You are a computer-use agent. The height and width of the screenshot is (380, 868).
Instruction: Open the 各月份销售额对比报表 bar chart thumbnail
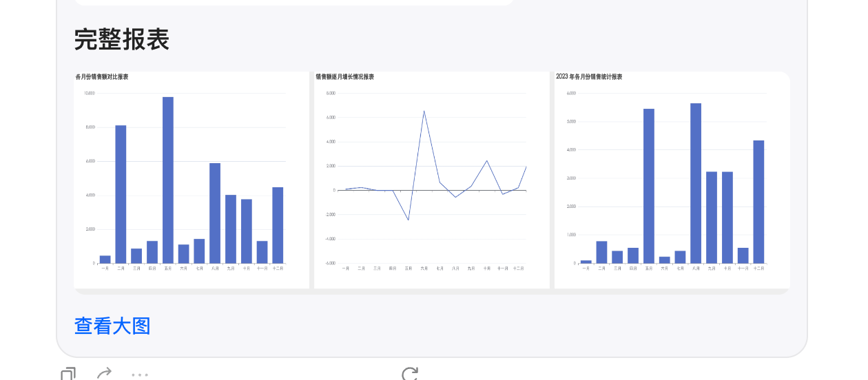pos(192,180)
